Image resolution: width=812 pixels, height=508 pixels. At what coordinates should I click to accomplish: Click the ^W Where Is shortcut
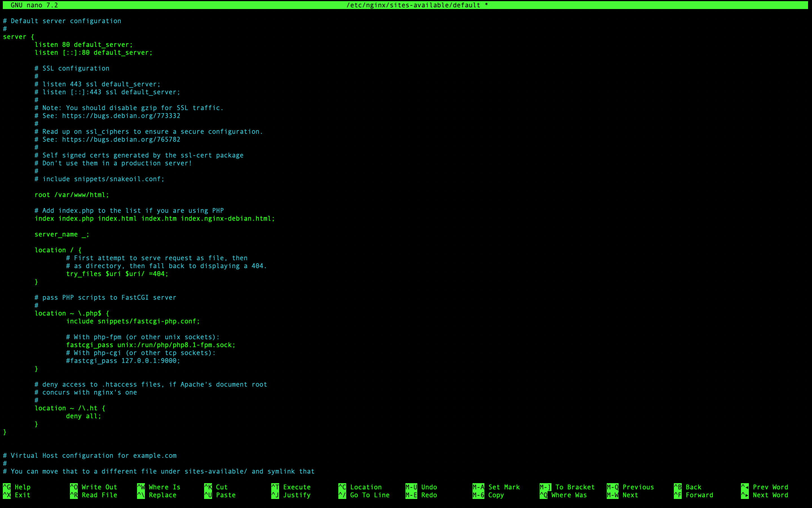coord(159,487)
